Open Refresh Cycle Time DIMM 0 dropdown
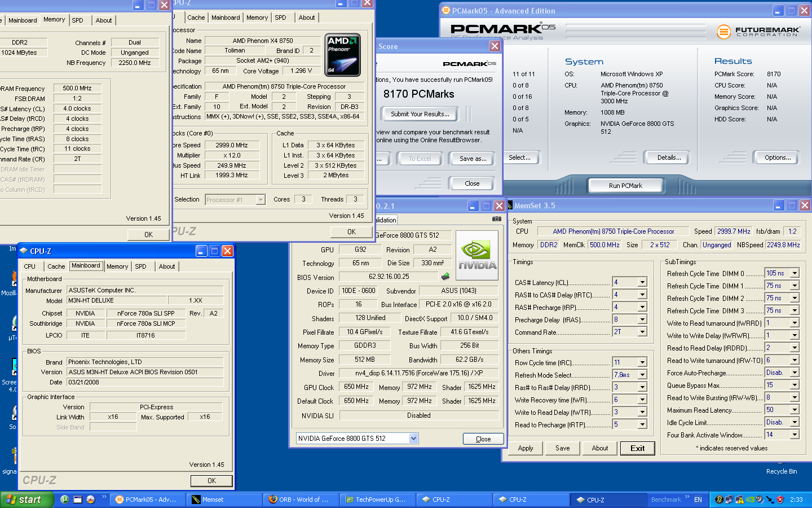The height and width of the screenshot is (508, 812). 795,273
